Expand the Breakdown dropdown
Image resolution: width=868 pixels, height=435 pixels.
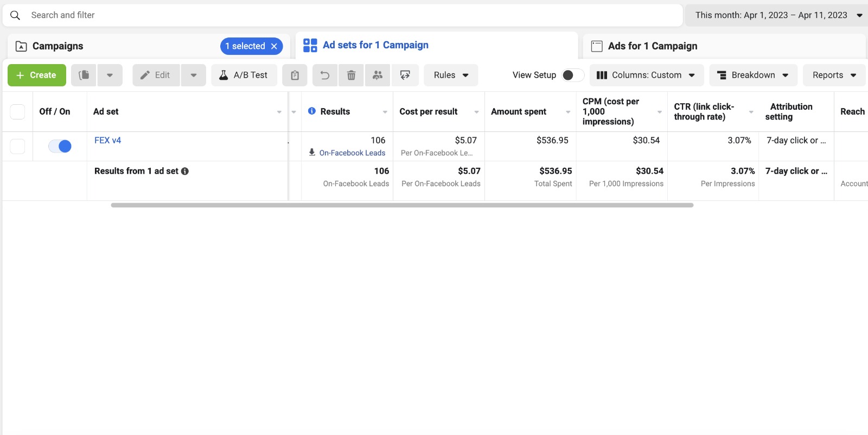(x=752, y=75)
